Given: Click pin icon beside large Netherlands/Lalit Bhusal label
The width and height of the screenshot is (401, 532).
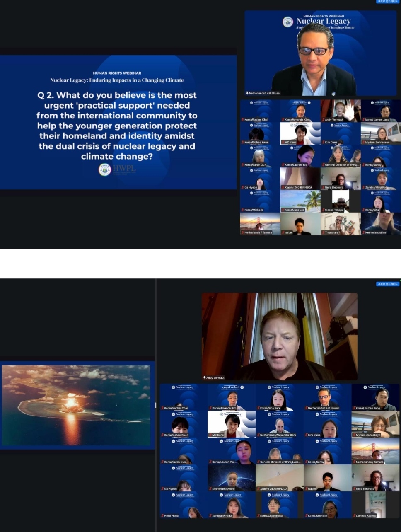Looking at the screenshot, I should pos(247,93).
